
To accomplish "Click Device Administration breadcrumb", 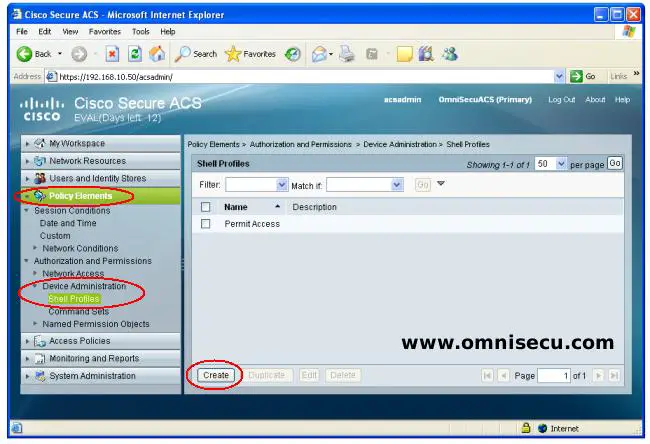I will [x=400, y=144].
